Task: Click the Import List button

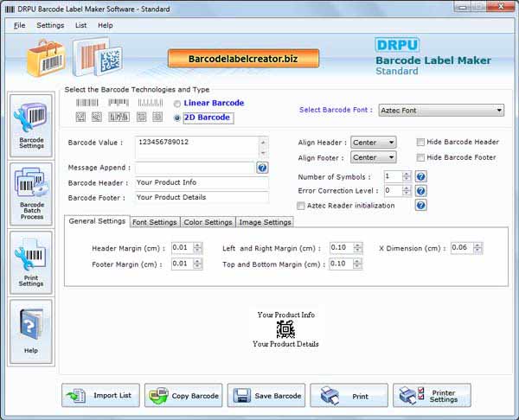Action: 100,395
